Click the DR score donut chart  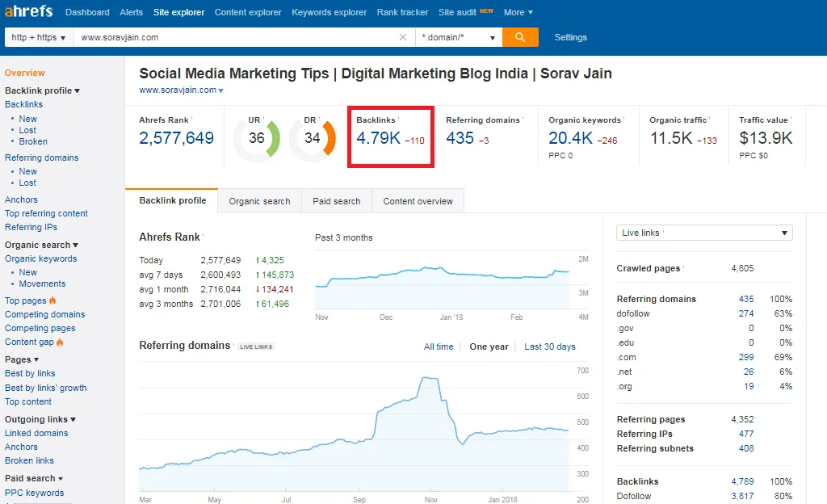tap(313, 139)
